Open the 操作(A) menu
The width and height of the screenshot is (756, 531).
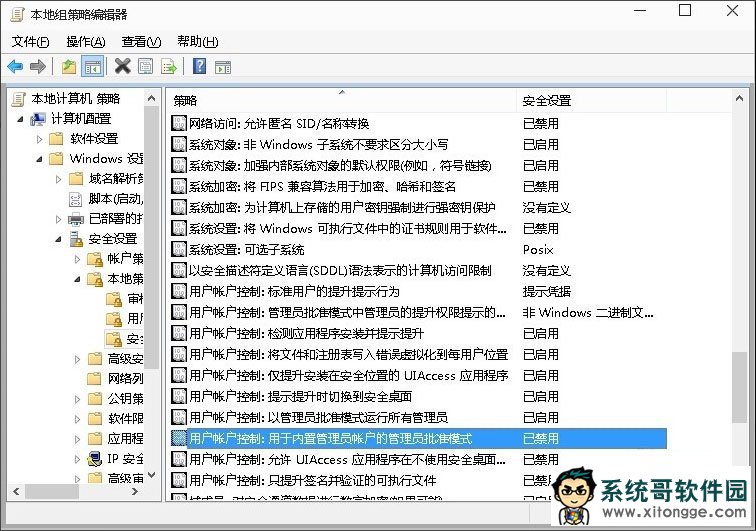[x=86, y=42]
